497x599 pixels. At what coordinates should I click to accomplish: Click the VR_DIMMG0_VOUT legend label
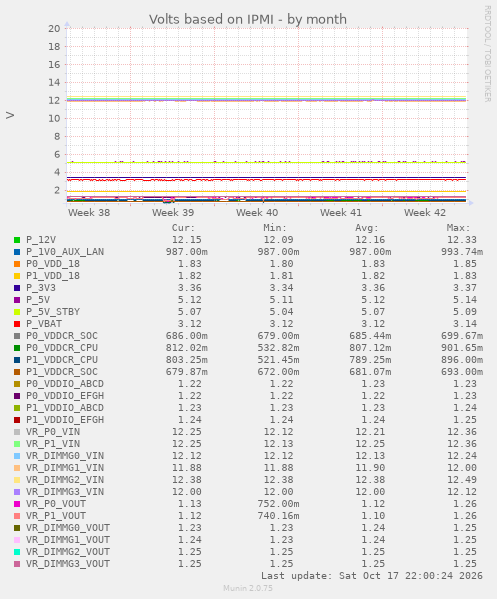point(68,528)
